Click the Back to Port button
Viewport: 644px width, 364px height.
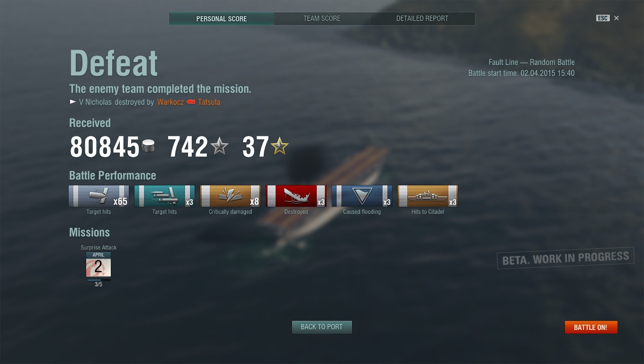322,327
